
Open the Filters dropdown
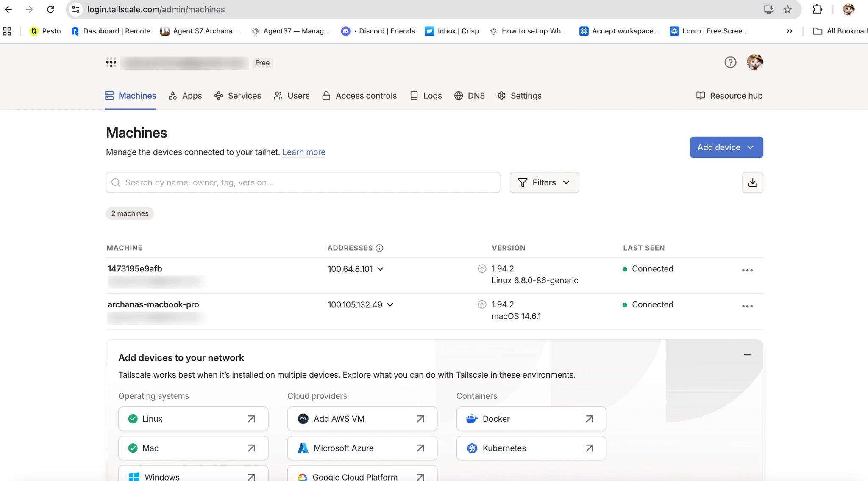click(544, 182)
